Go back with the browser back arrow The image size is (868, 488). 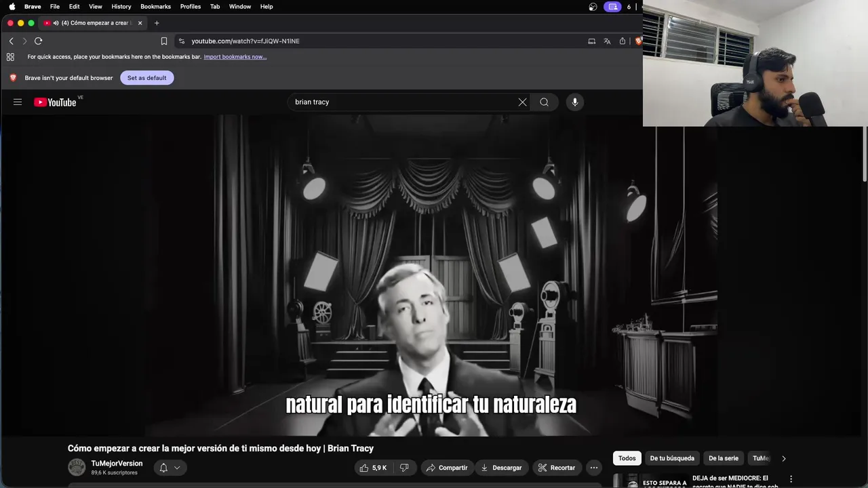[x=11, y=41]
